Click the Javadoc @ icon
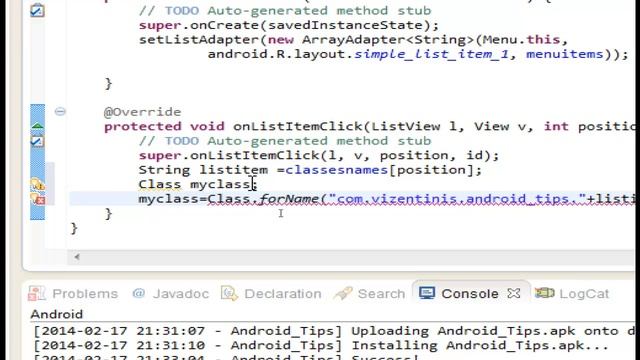Image resolution: width=640 pixels, height=360 pixels. point(139,293)
